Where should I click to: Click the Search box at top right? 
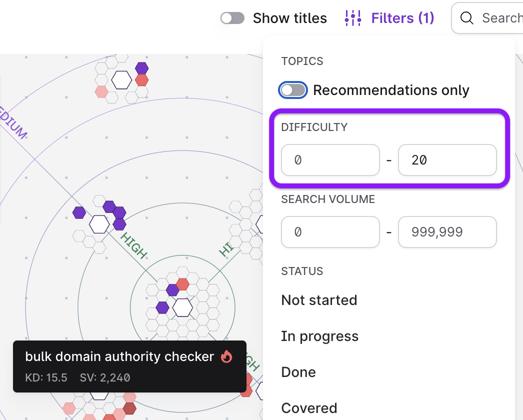coord(495,18)
